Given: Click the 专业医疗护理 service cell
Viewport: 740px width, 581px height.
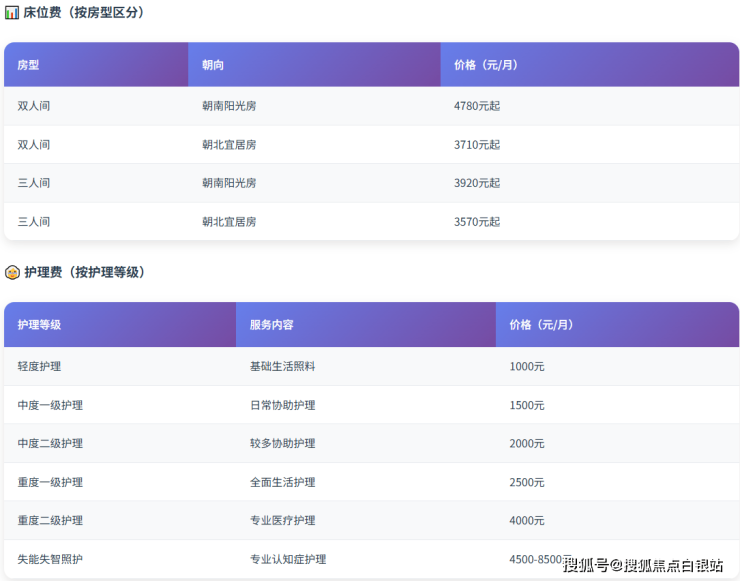Looking at the screenshot, I should [x=282, y=521].
